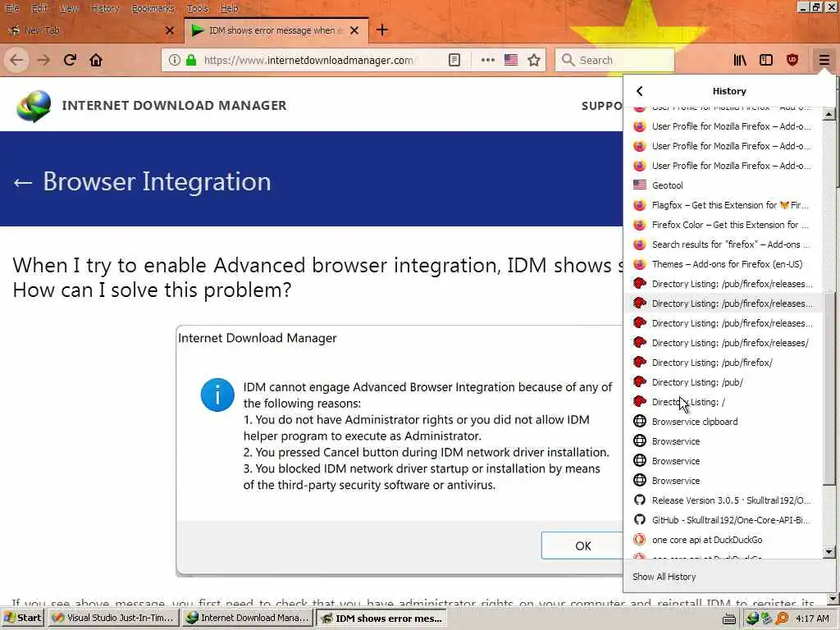Viewport: 840px width, 630px height.
Task: Open the View menu
Action: point(69,8)
